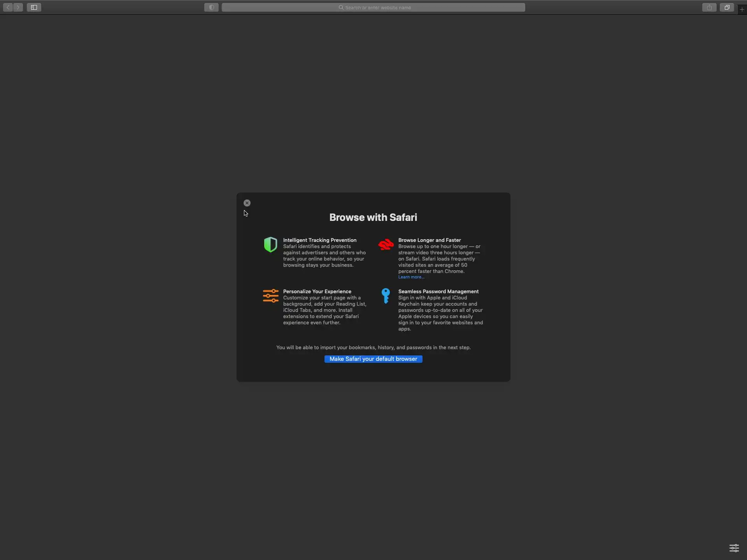Click the Intelligent Tracking Prevention title
The width and height of the screenshot is (747, 560).
(x=319, y=240)
